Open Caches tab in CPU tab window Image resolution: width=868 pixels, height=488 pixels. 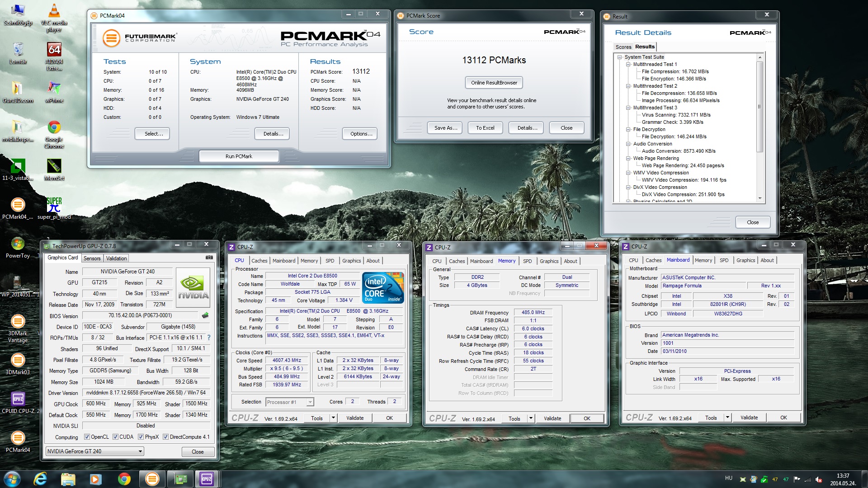pyautogui.click(x=259, y=261)
